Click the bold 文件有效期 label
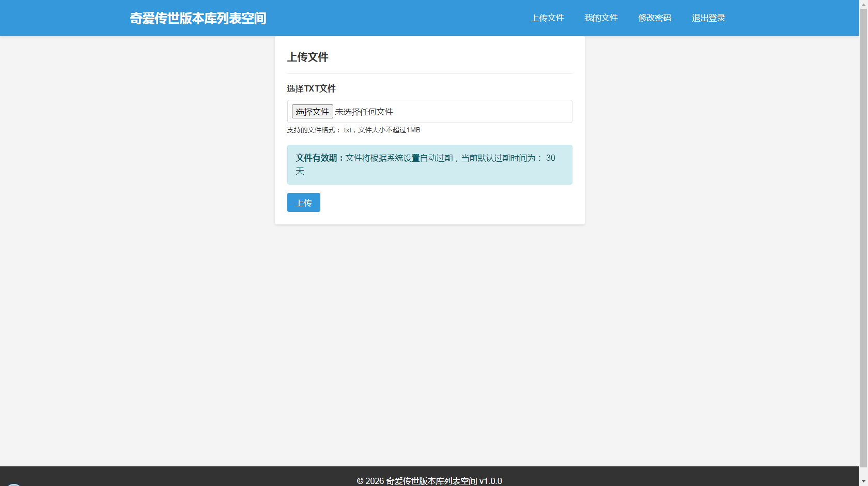This screenshot has width=868, height=486. point(319,158)
